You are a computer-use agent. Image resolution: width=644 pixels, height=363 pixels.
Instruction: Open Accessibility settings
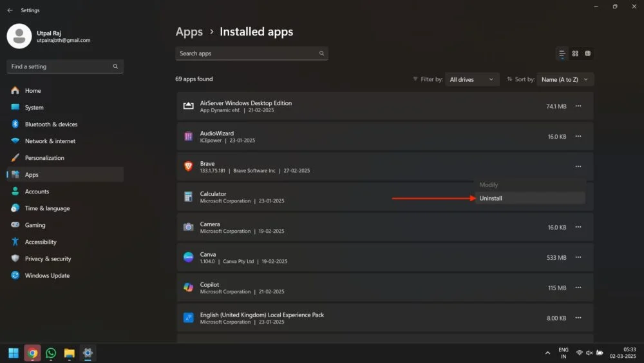[65, 242]
